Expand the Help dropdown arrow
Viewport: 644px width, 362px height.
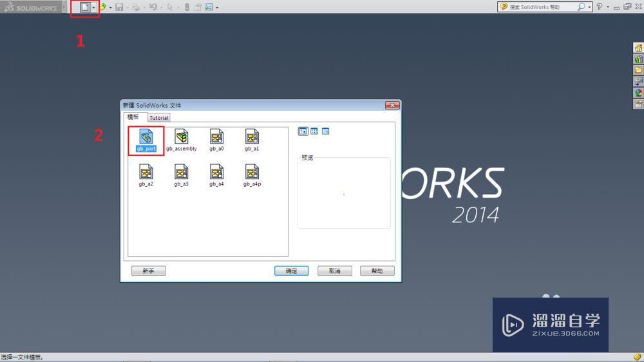[608, 7]
